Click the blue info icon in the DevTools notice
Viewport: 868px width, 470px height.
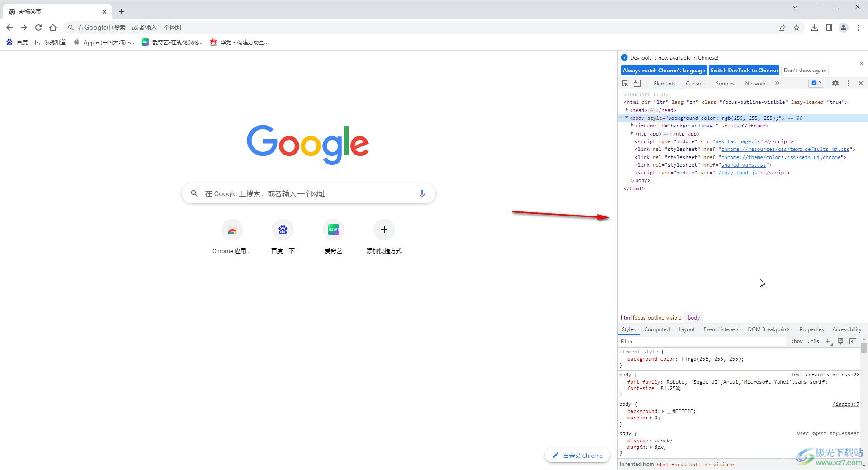pos(624,57)
